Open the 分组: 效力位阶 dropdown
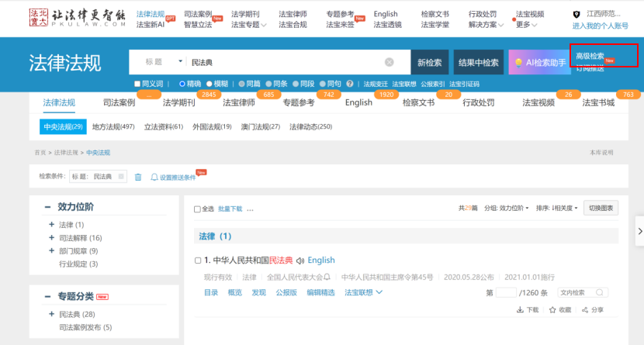 tap(506, 208)
